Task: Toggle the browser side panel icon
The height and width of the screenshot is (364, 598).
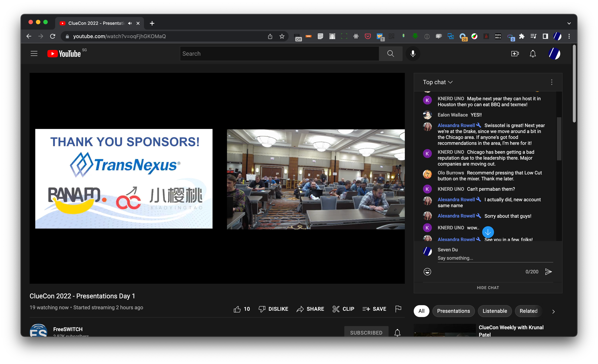Action: [545, 36]
